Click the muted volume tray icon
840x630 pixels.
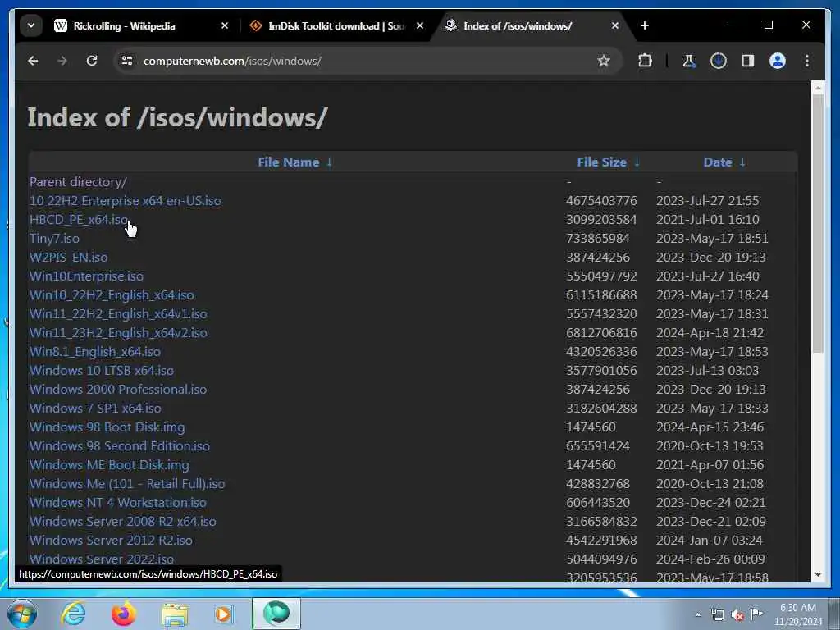(x=737, y=615)
